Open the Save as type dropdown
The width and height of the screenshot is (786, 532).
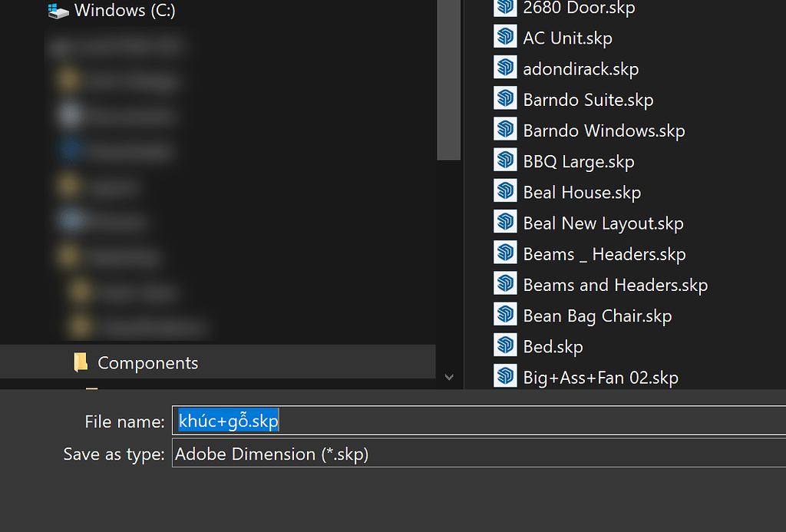[x=476, y=454]
